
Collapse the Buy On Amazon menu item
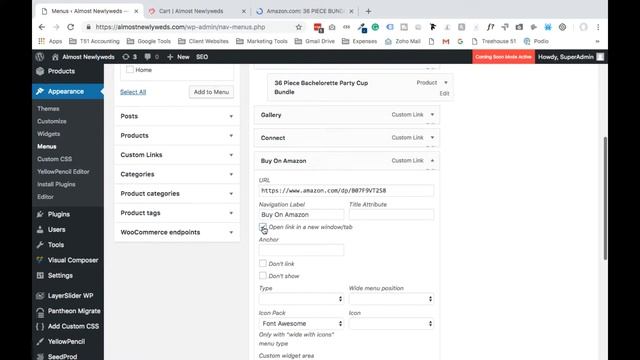pyautogui.click(x=432, y=160)
